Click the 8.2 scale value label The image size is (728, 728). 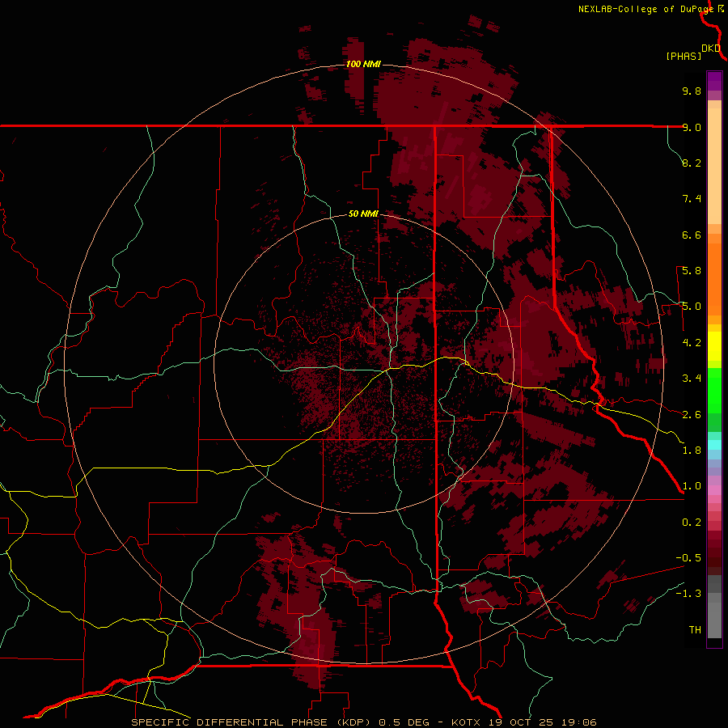692,163
